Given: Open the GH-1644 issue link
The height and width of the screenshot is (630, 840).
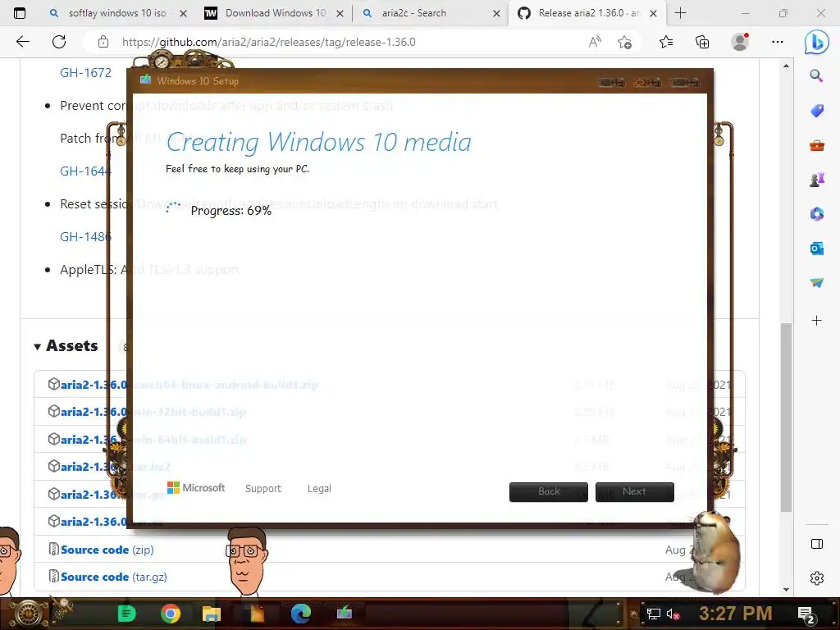Looking at the screenshot, I should (85, 171).
